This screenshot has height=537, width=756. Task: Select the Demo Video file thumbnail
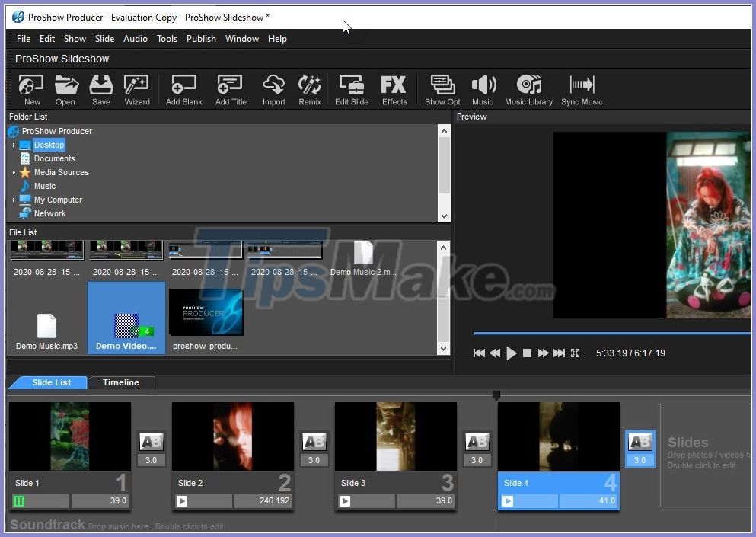tap(126, 314)
